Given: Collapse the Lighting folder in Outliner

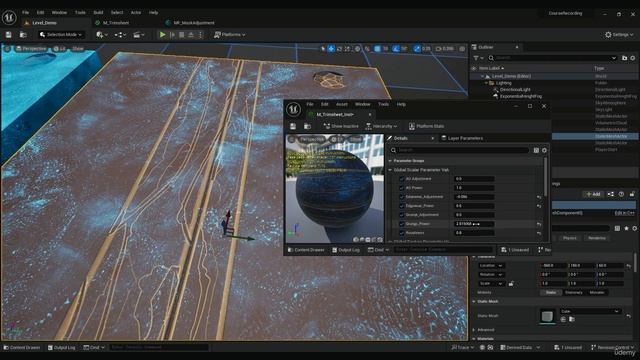Looking at the screenshot, I should click(487, 83).
